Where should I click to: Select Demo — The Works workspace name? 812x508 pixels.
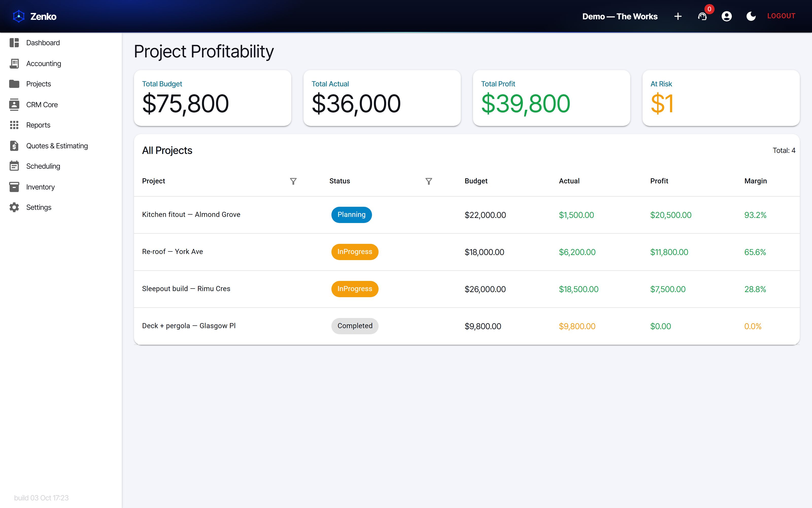[620, 16]
